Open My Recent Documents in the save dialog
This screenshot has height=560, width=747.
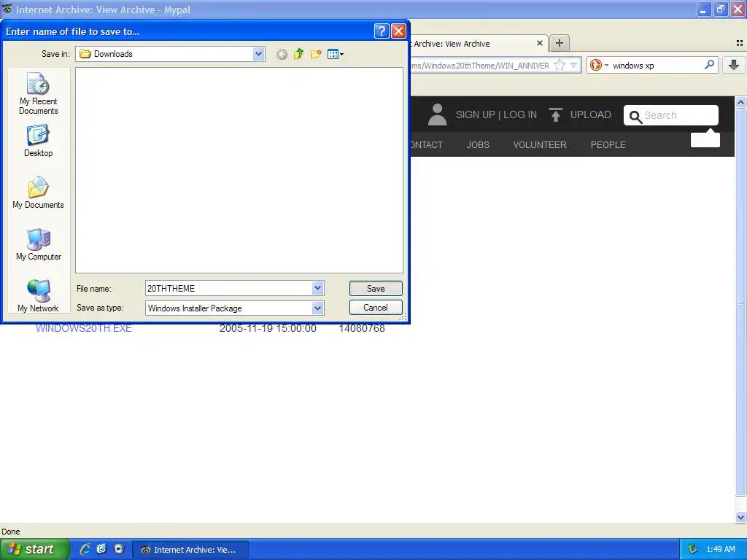pyautogui.click(x=38, y=94)
